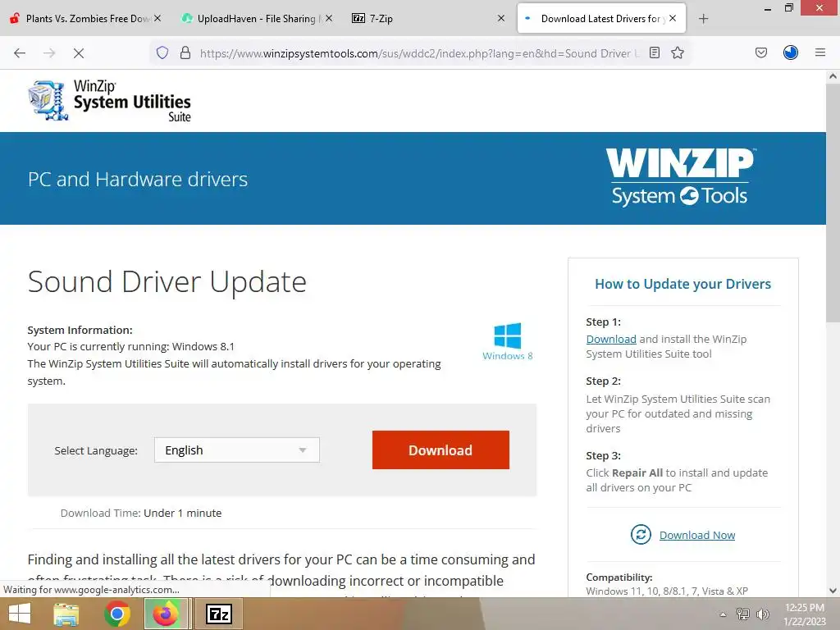Click the Sound Driver Update heading
The image size is (840, 630).
click(167, 281)
